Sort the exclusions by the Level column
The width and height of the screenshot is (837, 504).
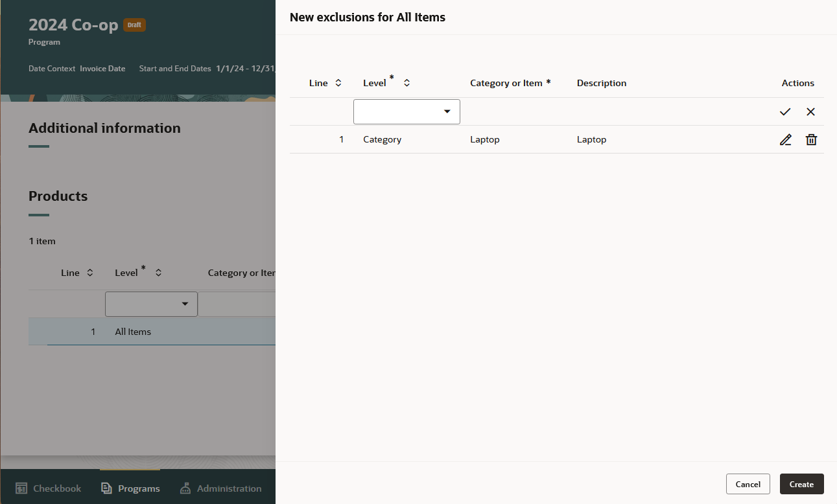click(407, 82)
